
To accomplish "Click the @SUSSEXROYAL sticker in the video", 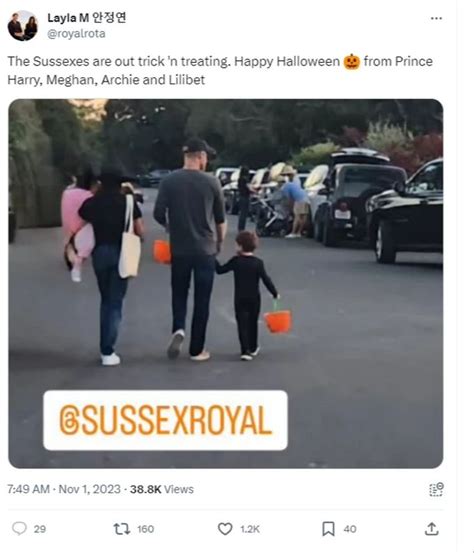I will [x=165, y=420].
